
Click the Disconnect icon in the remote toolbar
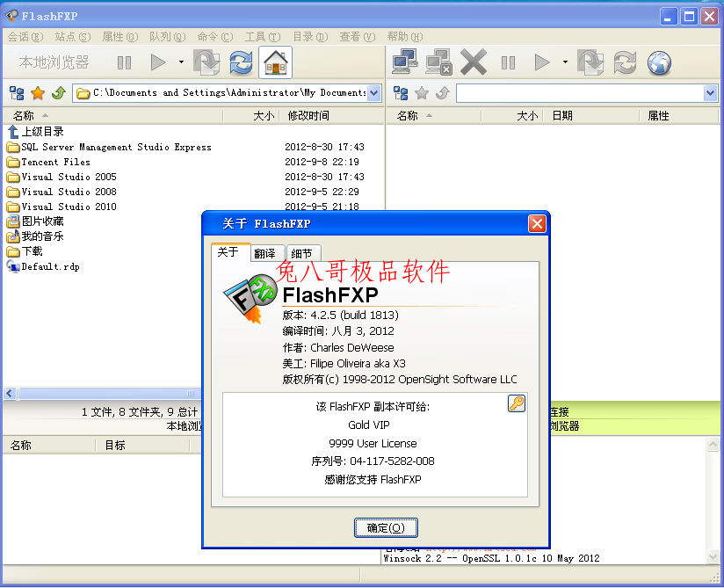click(x=438, y=62)
